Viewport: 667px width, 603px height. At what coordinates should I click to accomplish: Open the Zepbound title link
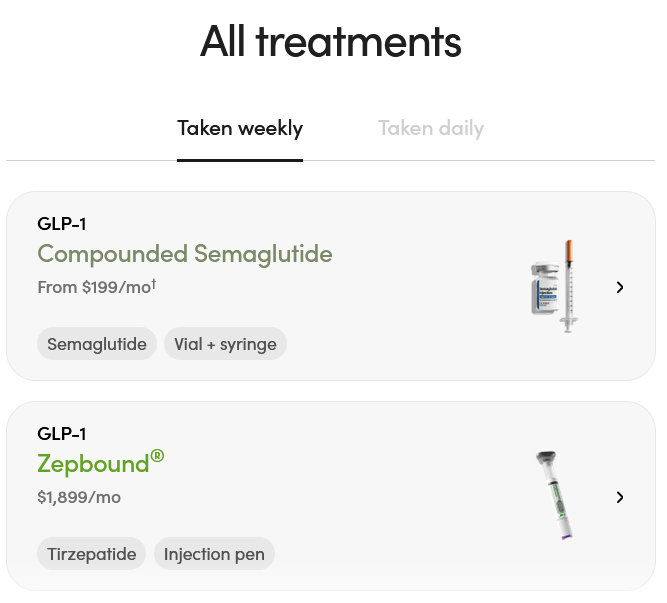coord(93,464)
